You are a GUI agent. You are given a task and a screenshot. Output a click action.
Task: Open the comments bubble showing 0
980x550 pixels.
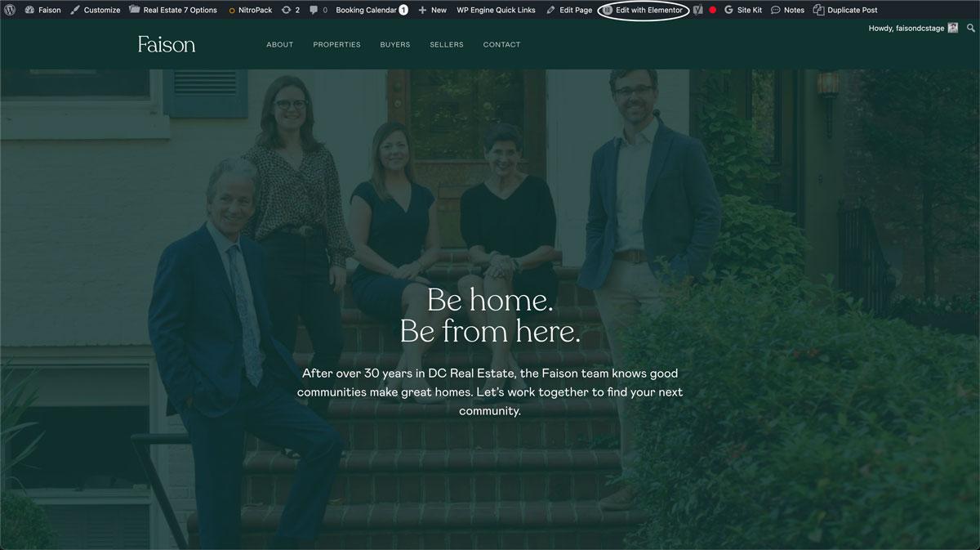click(318, 10)
